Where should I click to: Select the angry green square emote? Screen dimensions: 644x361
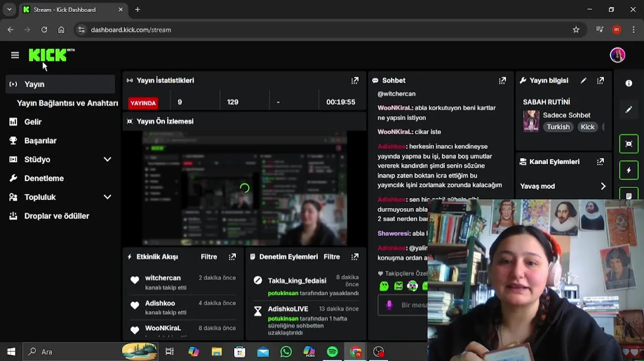click(398, 286)
